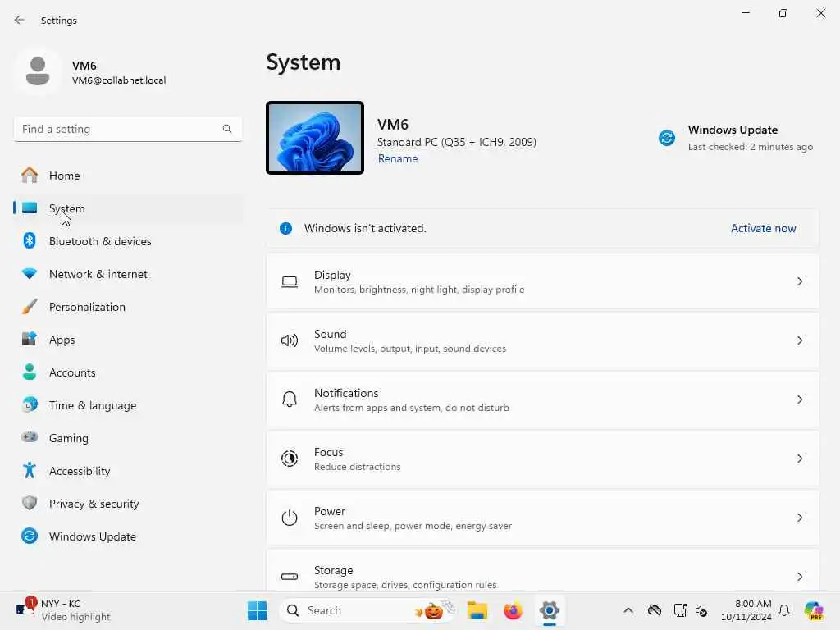Click the Accessibility figure icon

click(30, 470)
